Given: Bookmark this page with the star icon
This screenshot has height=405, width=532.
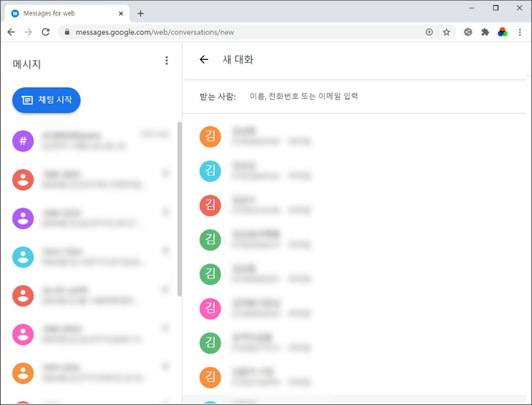Looking at the screenshot, I should [446, 32].
